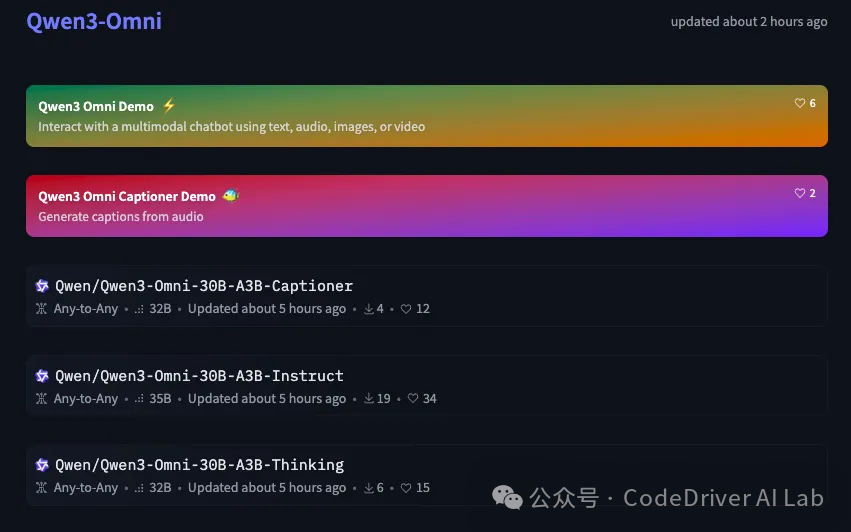The height and width of the screenshot is (532, 851).
Task: Click the download icon in Instruct row
Action: [369, 398]
